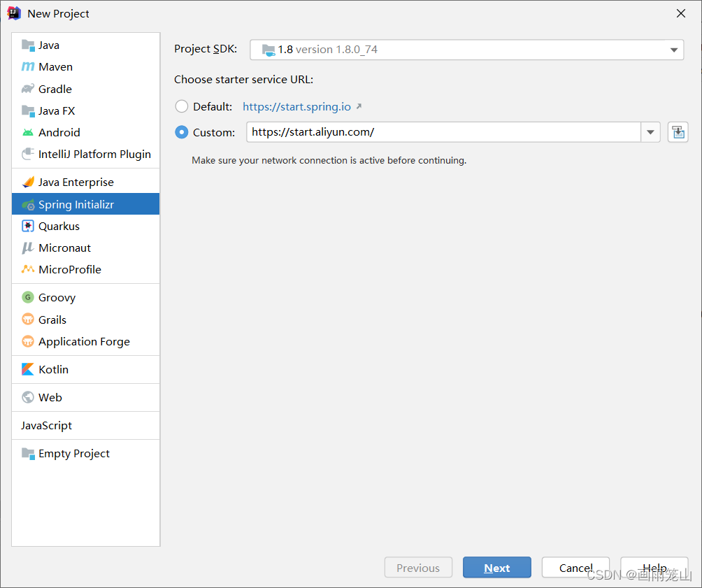Screen dimensions: 702x588
Task: Select Spring Initializr project type
Action: [85, 204]
